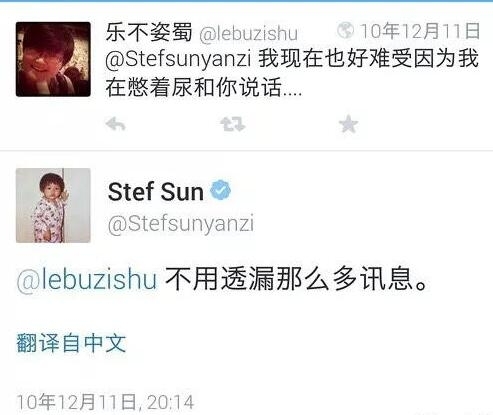Select the Stef Sun display name
The height and width of the screenshot is (415, 493).
(156, 192)
